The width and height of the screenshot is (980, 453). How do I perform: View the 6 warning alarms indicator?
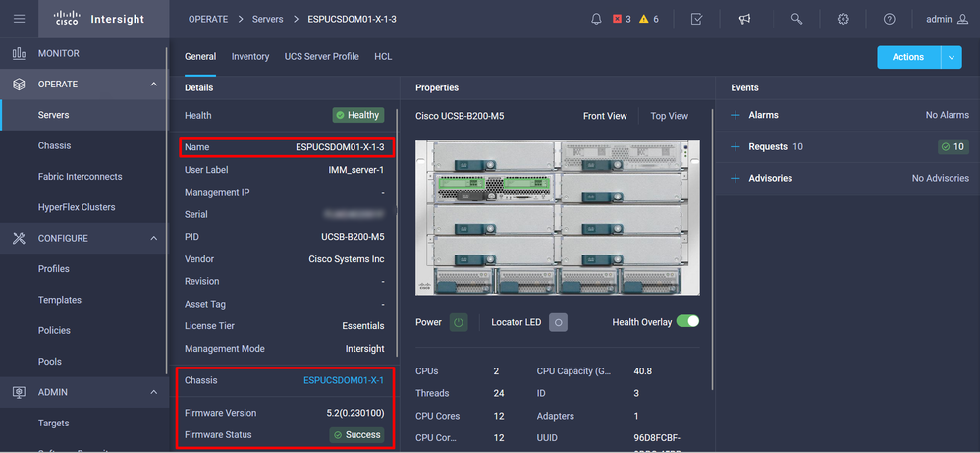[x=649, y=19]
